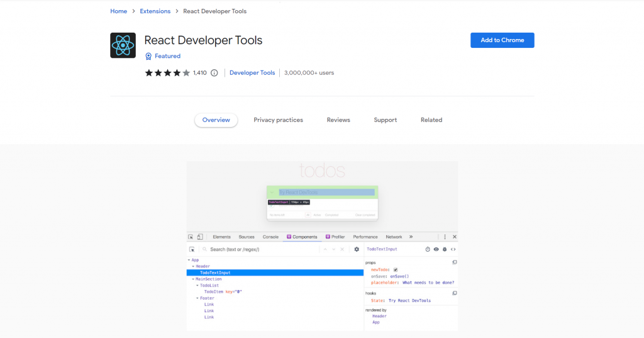Collapse the TodoList tree node arrow
The height and width of the screenshot is (338, 644).
point(197,285)
